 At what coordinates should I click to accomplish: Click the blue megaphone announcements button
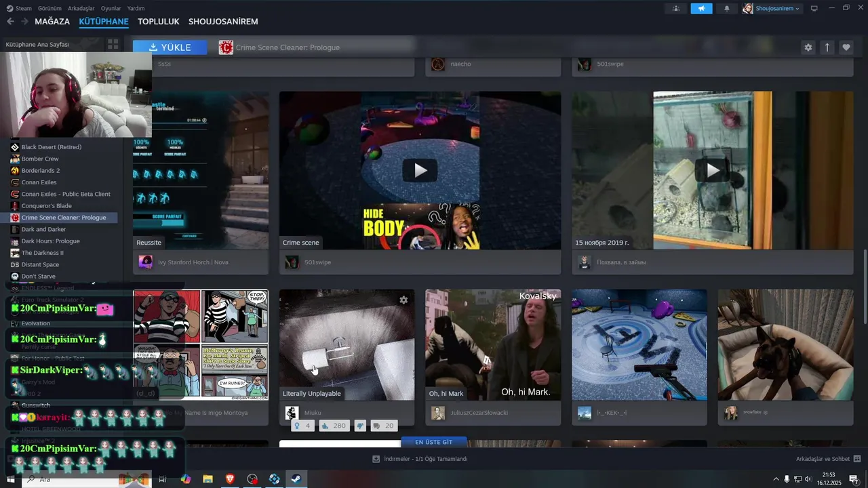click(x=701, y=9)
